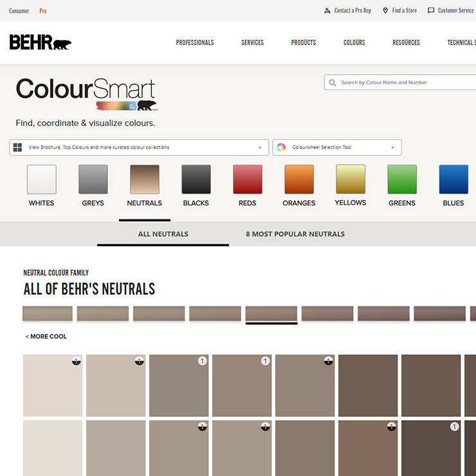Open the Colours menu
This screenshot has height=476, width=476.
click(x=354, y=42)
